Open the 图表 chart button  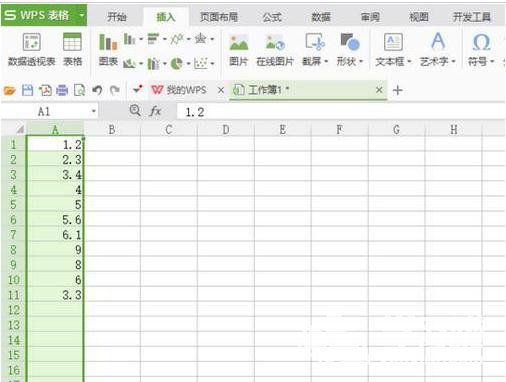pyautogui.click(x=108, y=50)
